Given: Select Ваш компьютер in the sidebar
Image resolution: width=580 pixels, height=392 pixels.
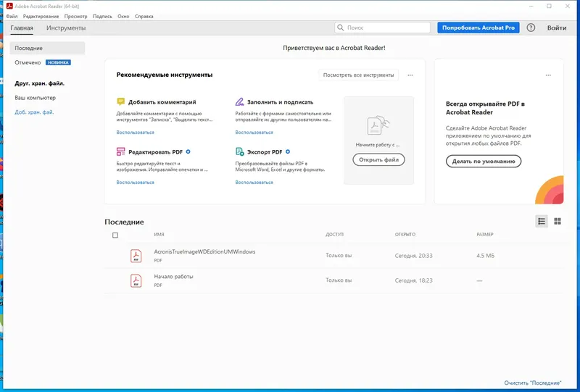Looking at the screenshot, I should [x=35, y=98].
